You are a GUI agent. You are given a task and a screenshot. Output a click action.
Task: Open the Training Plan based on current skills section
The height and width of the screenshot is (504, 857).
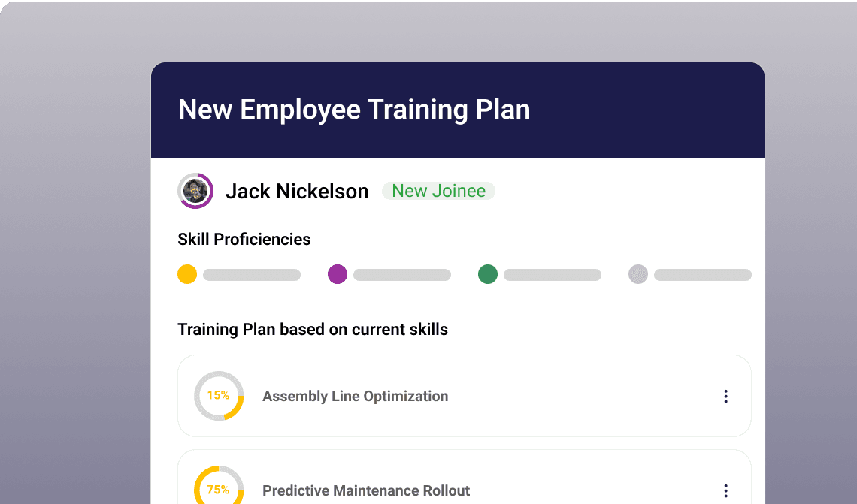point(313,329)
